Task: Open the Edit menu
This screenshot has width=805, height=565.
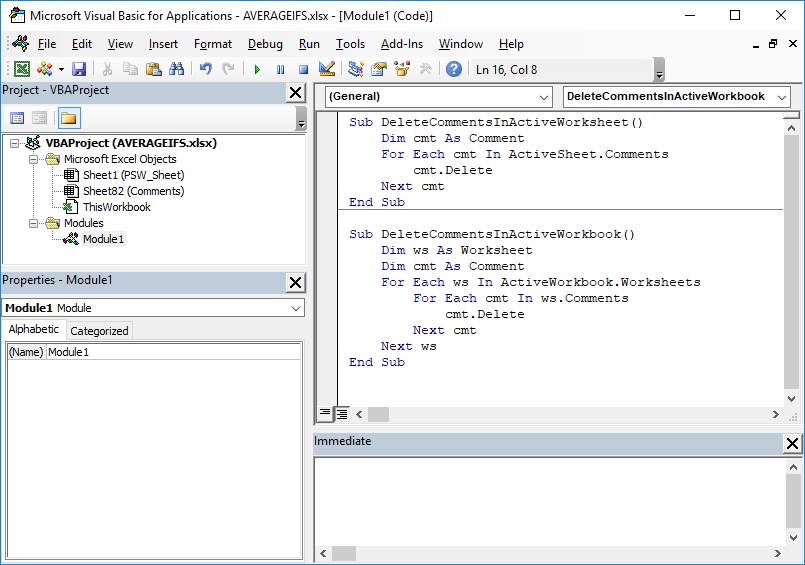Action: click(x=82, y=44)
